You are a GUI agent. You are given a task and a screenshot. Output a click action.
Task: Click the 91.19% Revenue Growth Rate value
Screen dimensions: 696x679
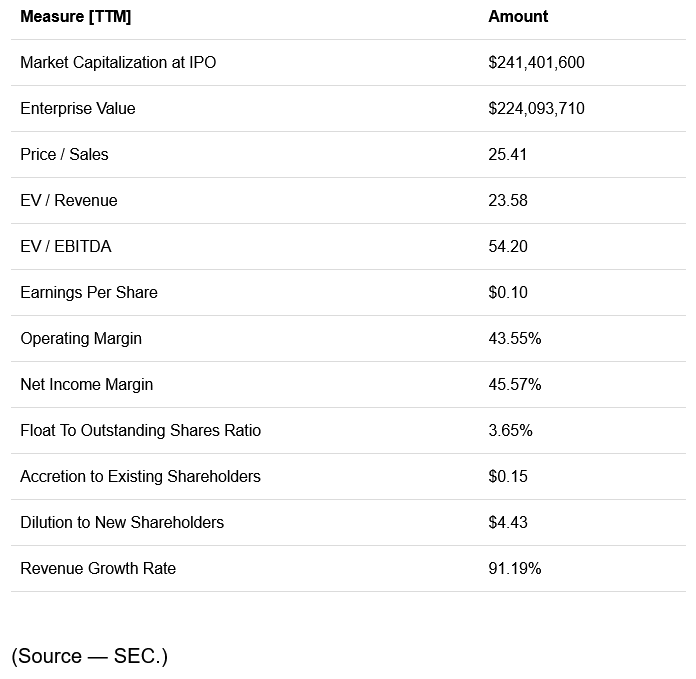515,569
